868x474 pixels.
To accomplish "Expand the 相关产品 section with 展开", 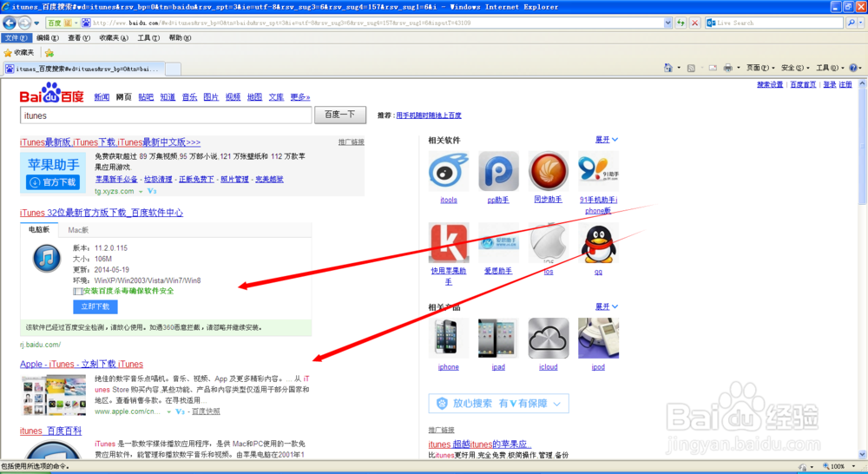I will click(x=606, y=306).
